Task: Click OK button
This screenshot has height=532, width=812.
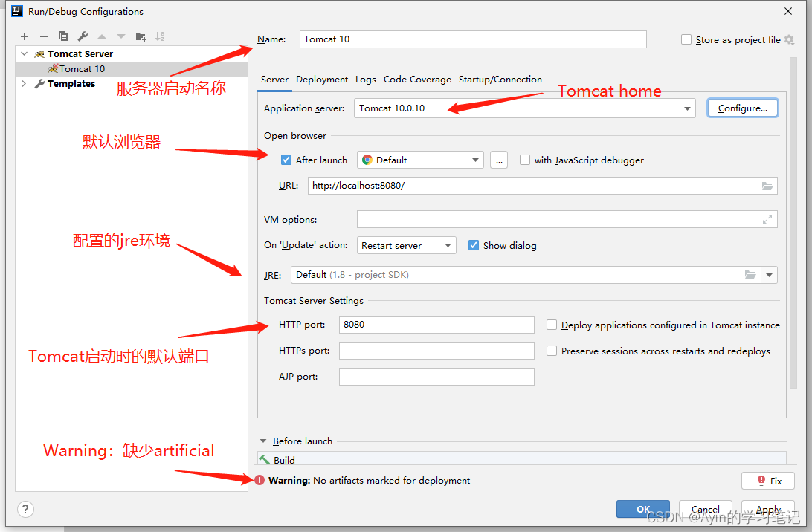Action: pyautogui.click(x=643, y=509)
